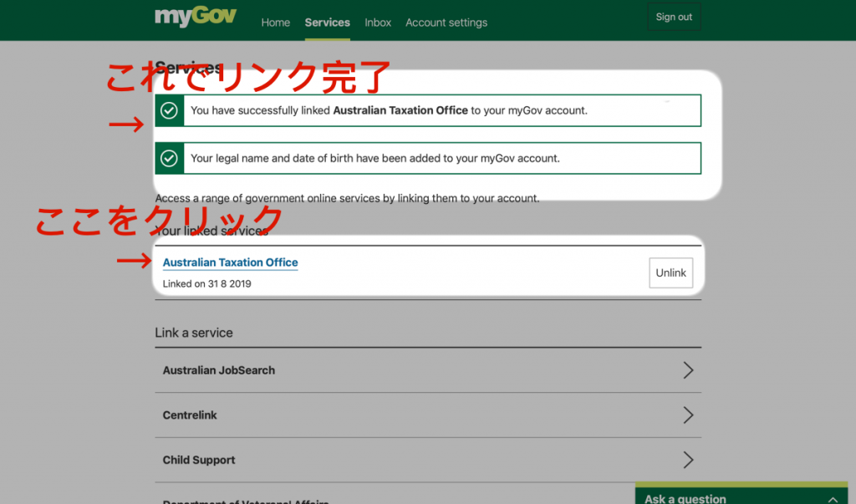The height and width of the screenshot is (504, 856).
Task: Click Unlink for Australian Taxation Office
Action: click(x=670, y=273)
